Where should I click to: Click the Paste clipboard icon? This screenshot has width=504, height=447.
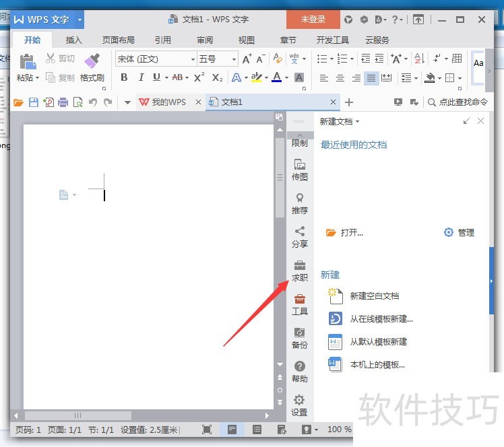[28, 61]
